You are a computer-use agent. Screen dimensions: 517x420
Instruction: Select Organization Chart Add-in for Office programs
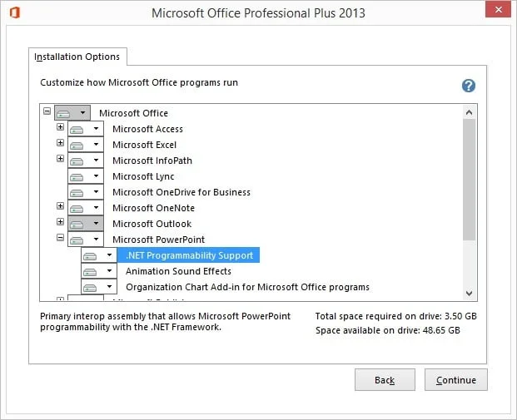coord(247,287)
